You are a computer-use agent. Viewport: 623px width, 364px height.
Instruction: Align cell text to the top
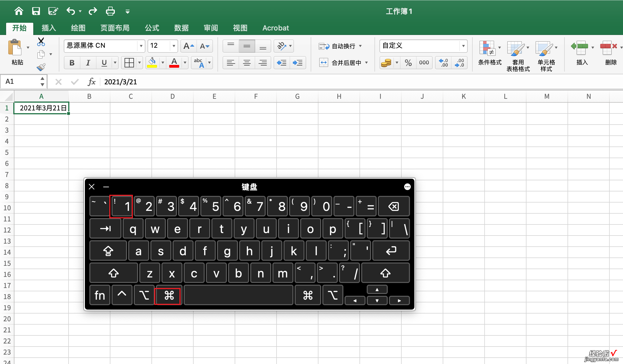click(x=231, y=46)
